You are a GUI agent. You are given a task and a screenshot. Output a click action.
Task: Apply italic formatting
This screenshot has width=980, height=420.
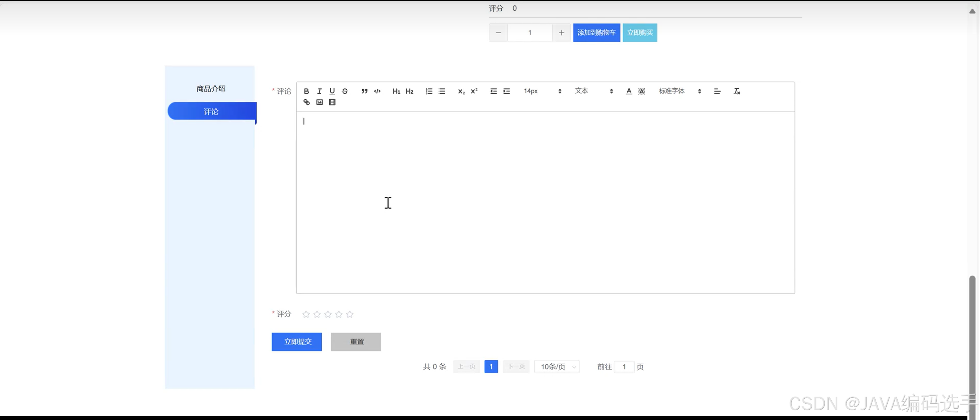[319, 91]
